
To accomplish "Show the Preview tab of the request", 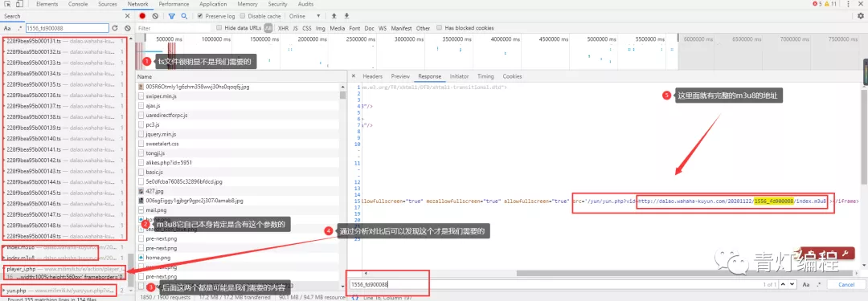I will 400,76.
